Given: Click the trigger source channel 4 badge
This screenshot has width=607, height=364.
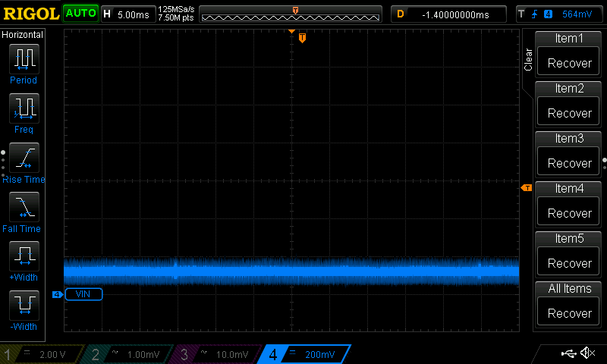Looking at the screenshot, I should click(548, 14).
